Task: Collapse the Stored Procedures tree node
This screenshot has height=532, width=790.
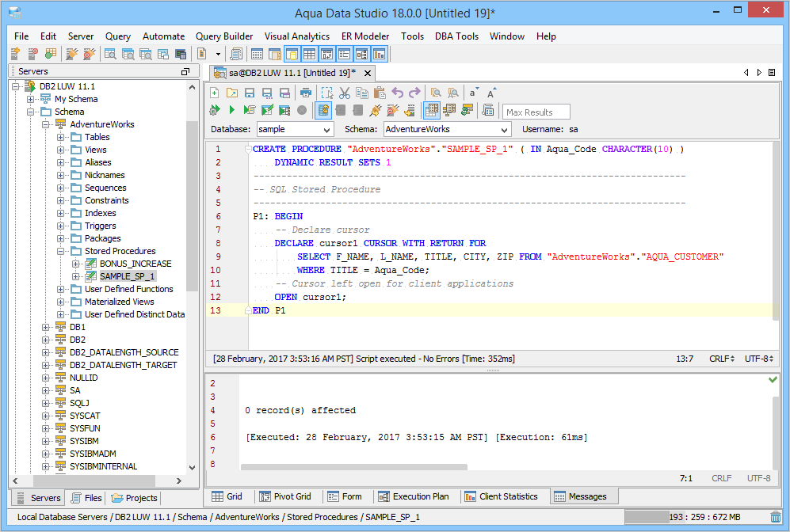Action: 61,251
